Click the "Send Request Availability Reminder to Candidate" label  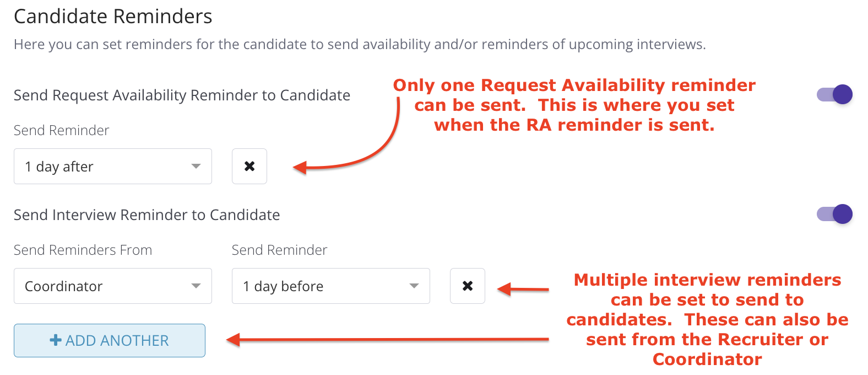pyautogui.click(x=182, y=95)
